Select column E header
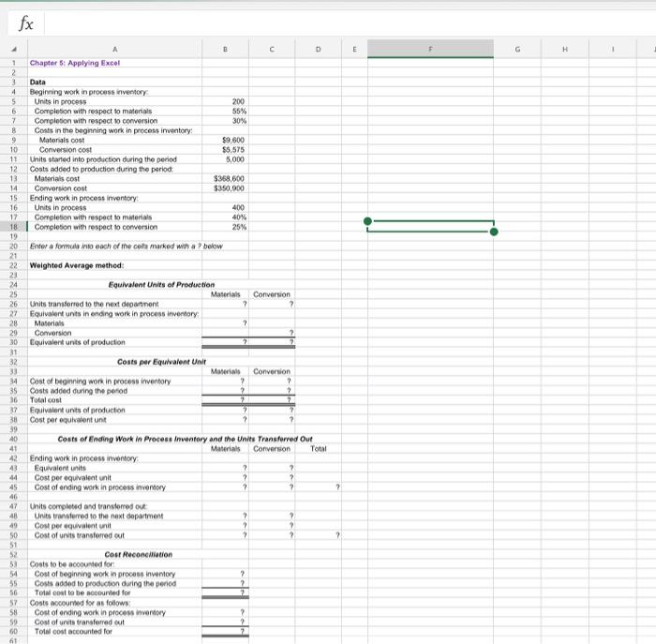The image size is (656, 644). point(354,50)
